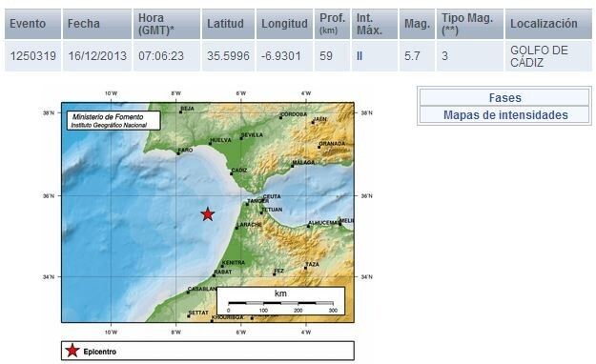
Task: Click the intensity value II link
Action: (360, 56)
